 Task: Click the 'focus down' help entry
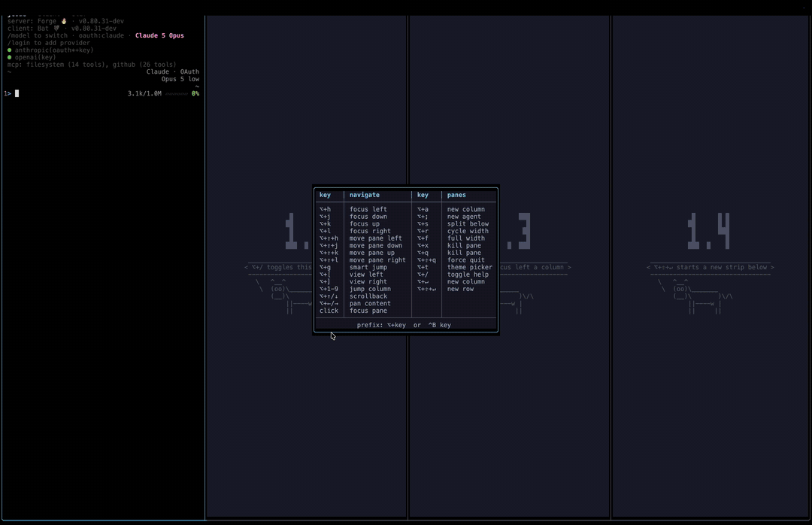pyautogui.click(x=368, y=217)
